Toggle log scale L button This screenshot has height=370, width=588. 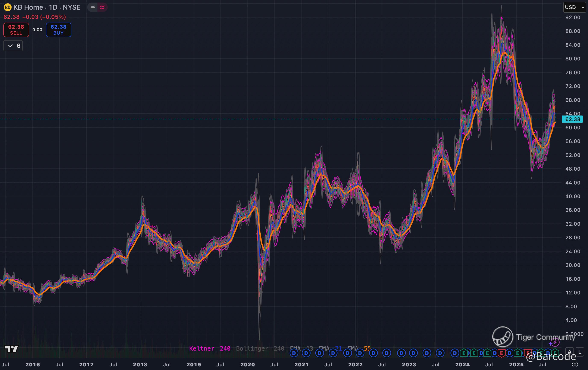tap(580, 352)
